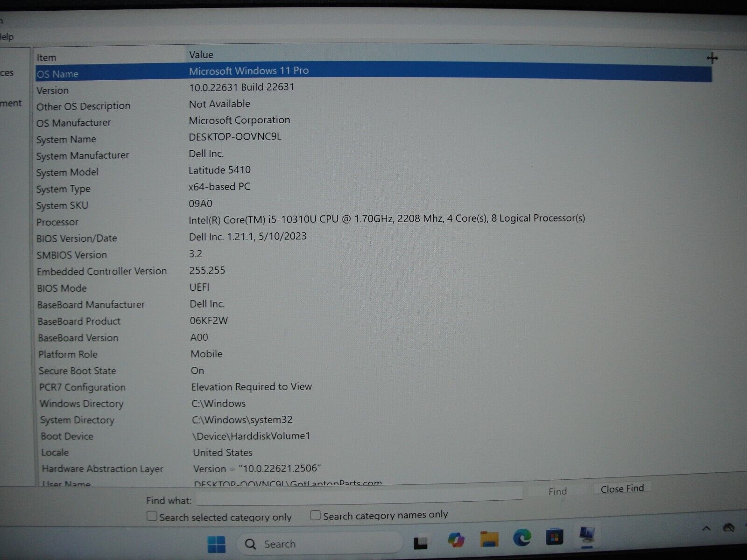The height and width of the screenshot is (560, 747).
Task: Click the Find button
Action: pos(557,491)
